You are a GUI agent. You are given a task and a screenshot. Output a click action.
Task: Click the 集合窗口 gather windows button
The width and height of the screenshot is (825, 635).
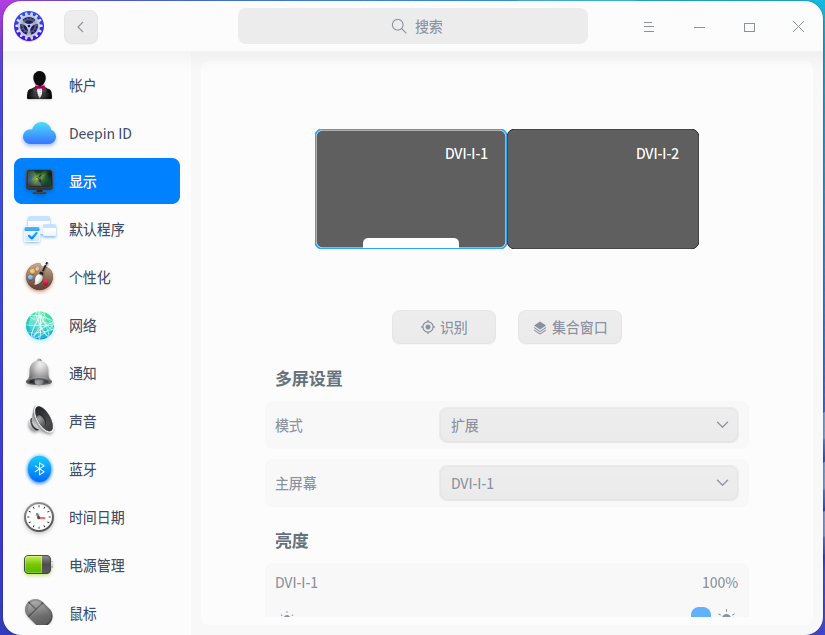570,327
